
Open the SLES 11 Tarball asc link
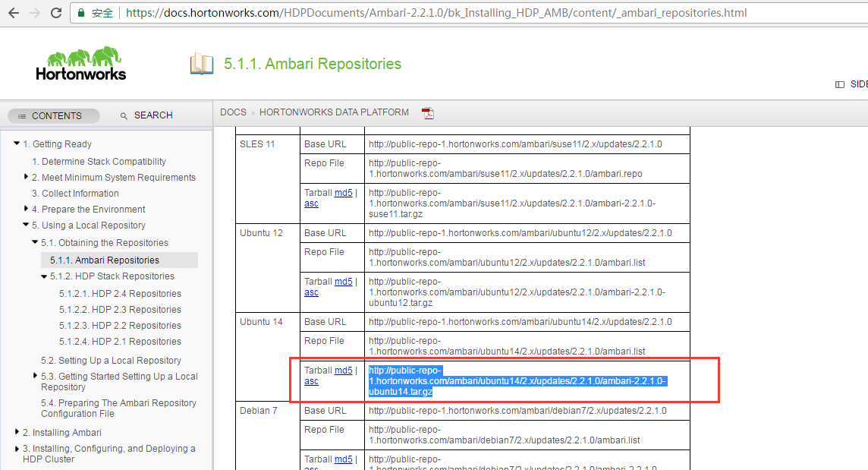(311, 203)
